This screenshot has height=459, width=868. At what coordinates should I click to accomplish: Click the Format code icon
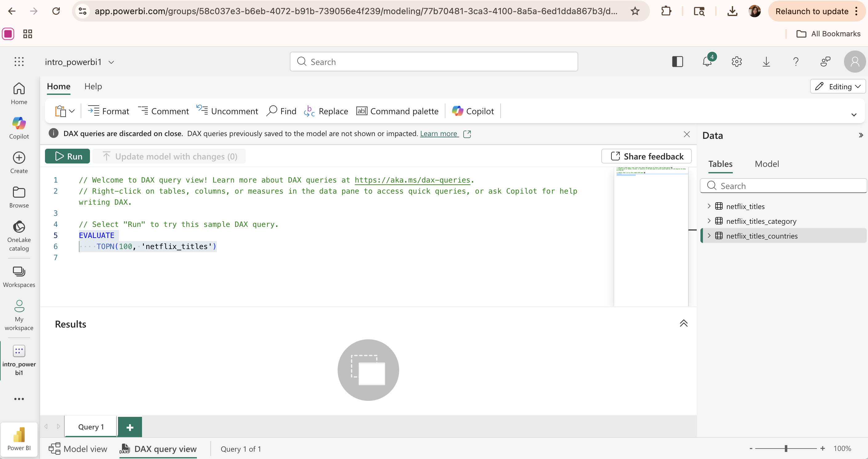pos(93,111)
